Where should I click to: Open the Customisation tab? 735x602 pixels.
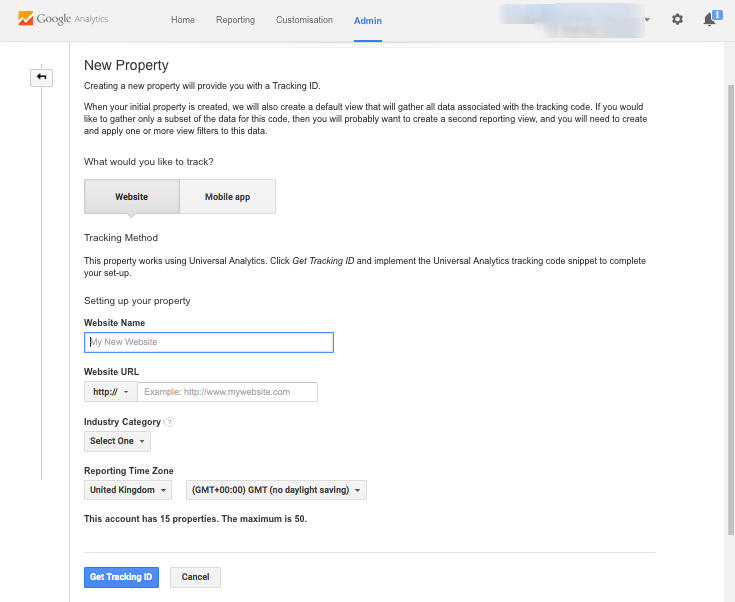click(304, 20)
